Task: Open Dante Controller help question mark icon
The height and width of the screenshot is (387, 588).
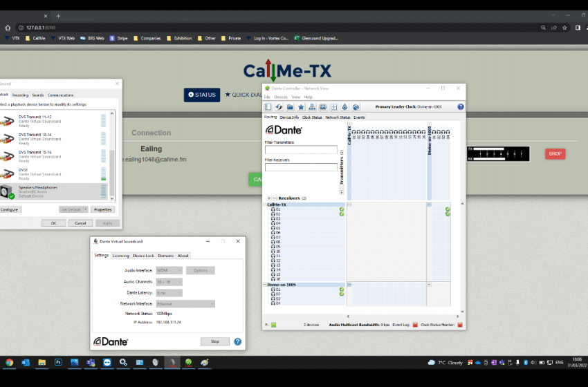Action: click(460, 107)
